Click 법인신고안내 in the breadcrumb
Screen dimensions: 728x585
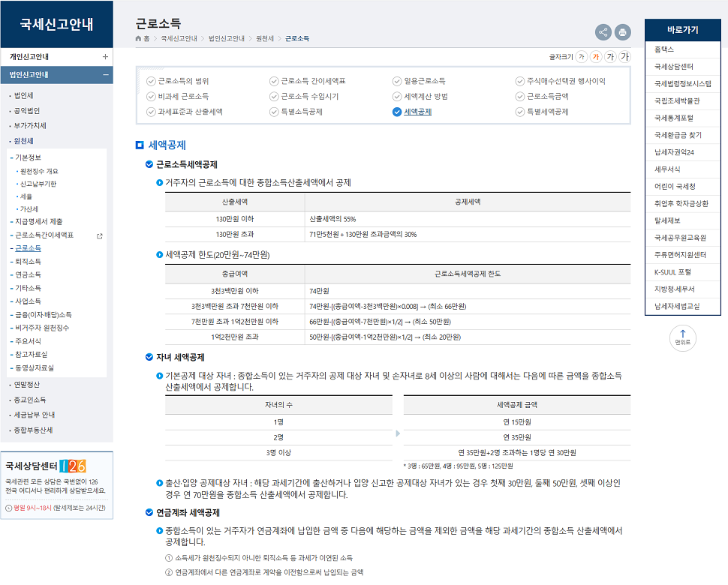click(226, 38)
